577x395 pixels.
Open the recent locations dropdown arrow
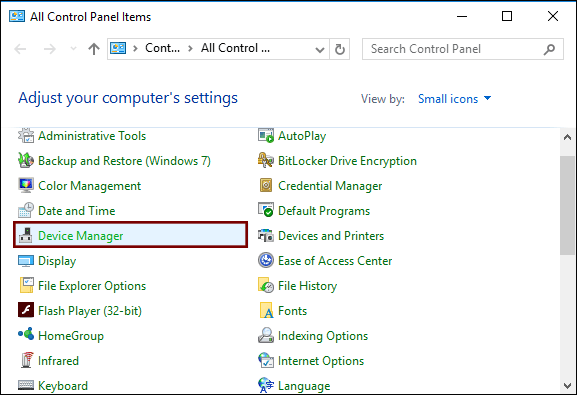(x=73, y=48)
